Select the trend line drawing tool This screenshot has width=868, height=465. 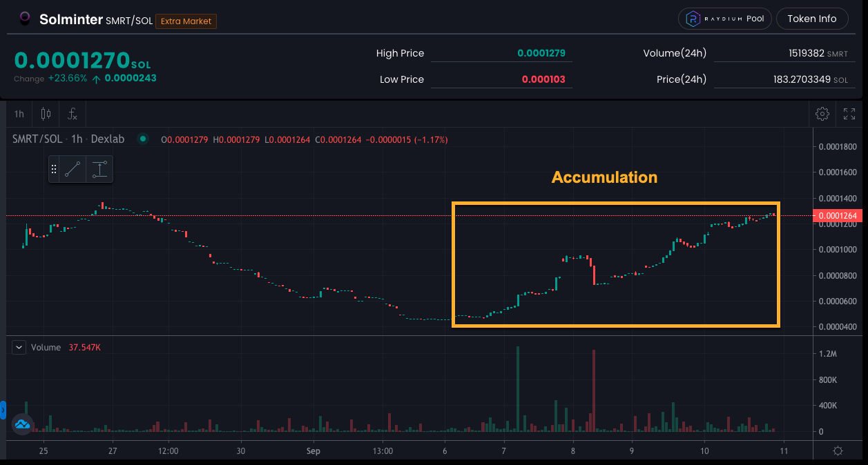click(x=73, y=169)
